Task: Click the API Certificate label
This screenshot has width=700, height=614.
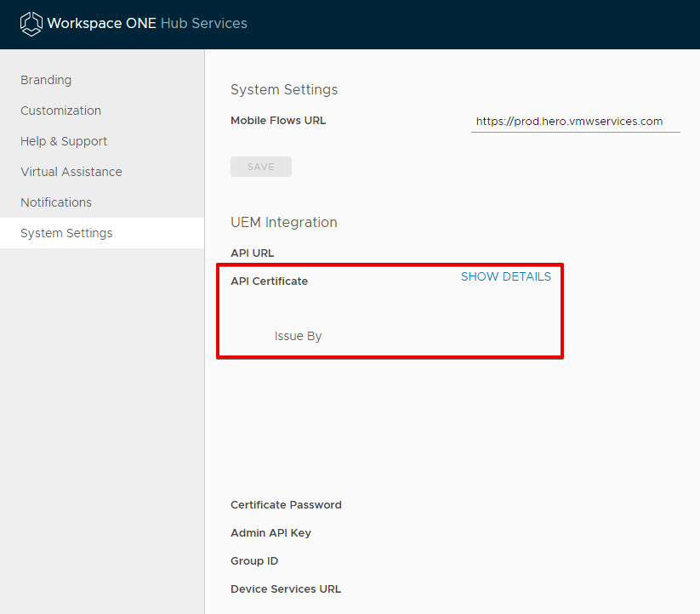Action: coord(269,281)
